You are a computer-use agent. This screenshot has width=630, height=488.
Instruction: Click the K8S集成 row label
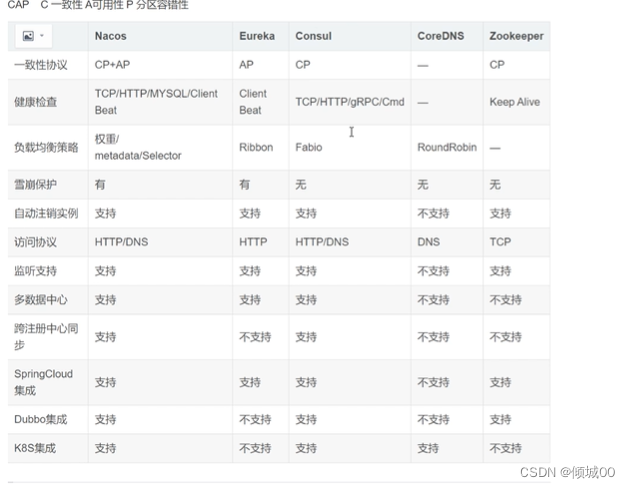(x=35, y=448)
